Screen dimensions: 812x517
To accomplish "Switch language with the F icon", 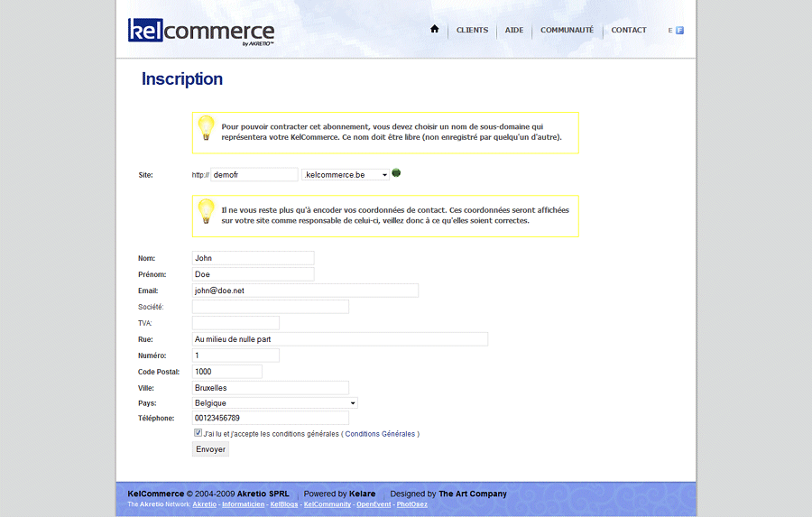I will (679, 31).
